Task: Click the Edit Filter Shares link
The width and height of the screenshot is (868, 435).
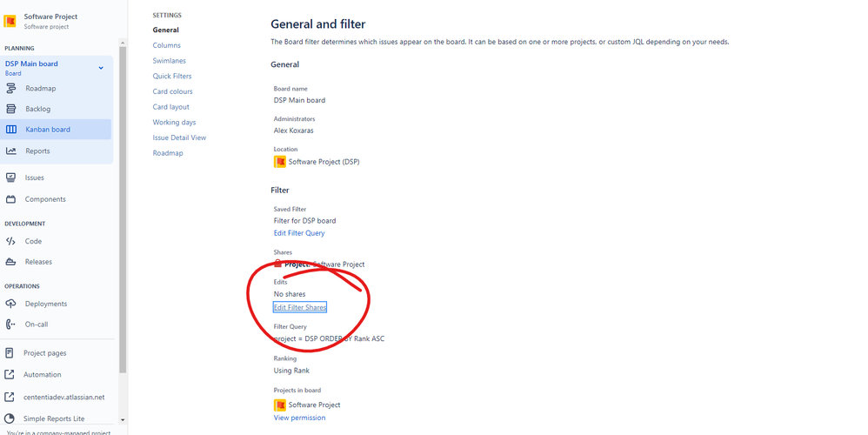Action: tap(300, 307)
